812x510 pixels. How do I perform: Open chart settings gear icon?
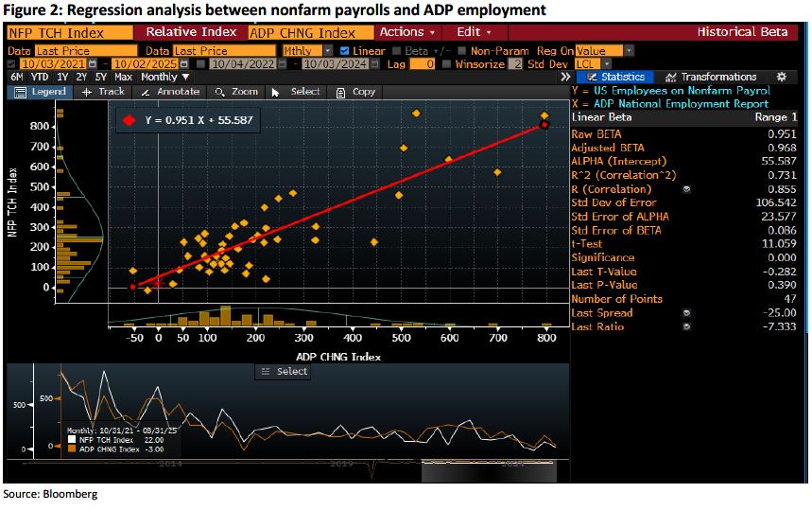[781, 77]
